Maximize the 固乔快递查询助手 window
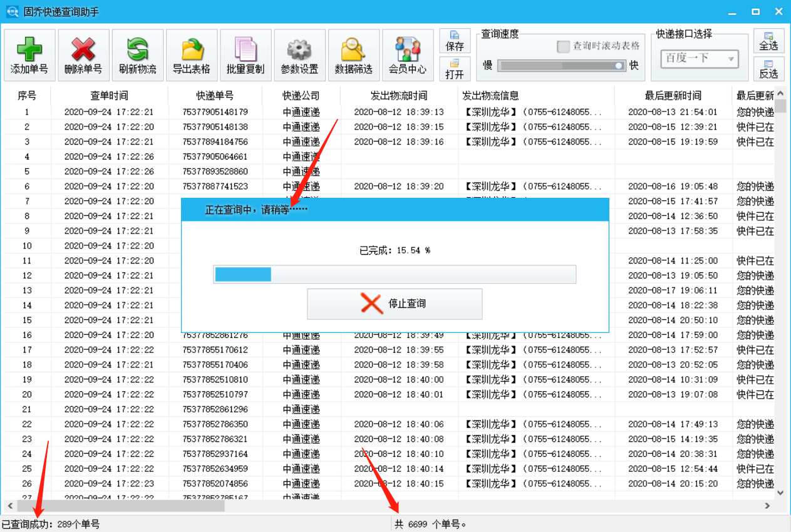791x532 pixels. coord(756,12)
